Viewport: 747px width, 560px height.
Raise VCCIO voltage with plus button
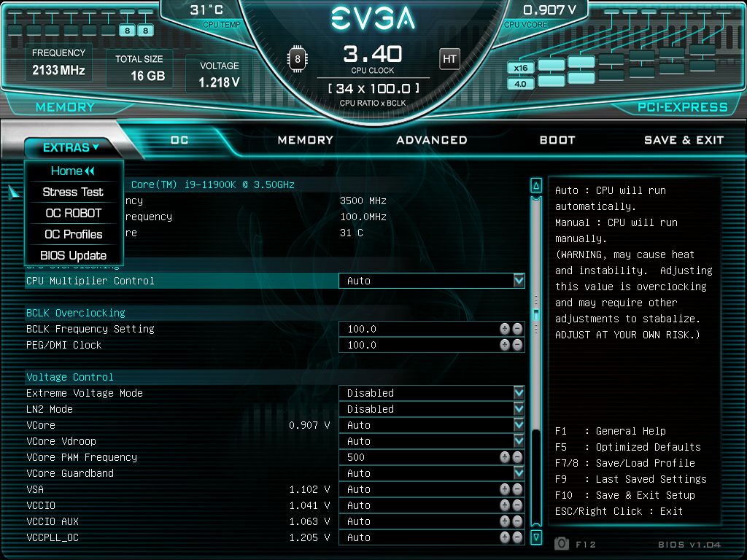pos(505,505)
